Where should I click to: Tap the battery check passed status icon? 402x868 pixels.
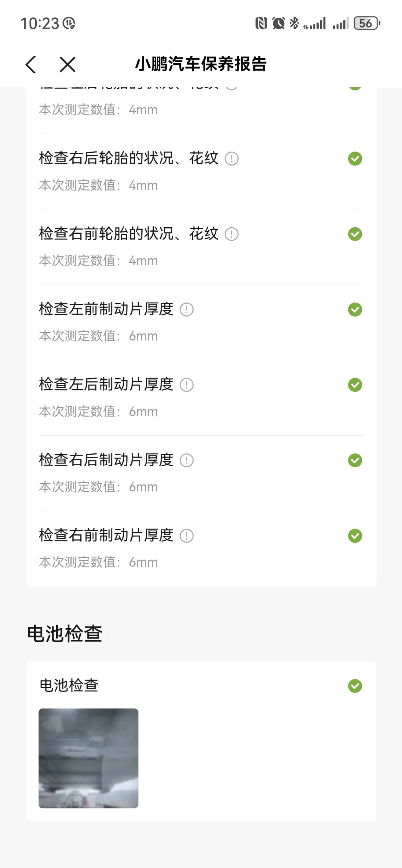tap(355, 686)
